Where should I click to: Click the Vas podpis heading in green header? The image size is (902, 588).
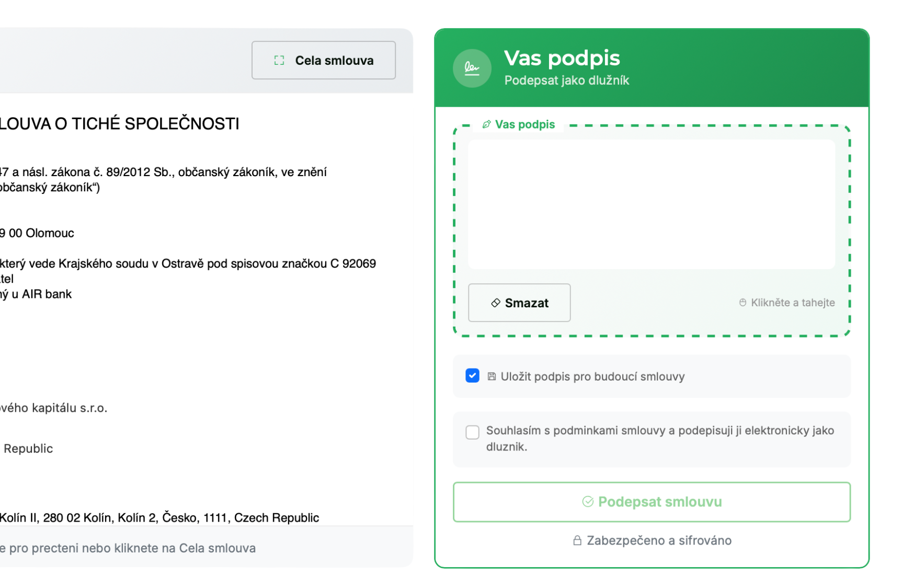[562, 58]
